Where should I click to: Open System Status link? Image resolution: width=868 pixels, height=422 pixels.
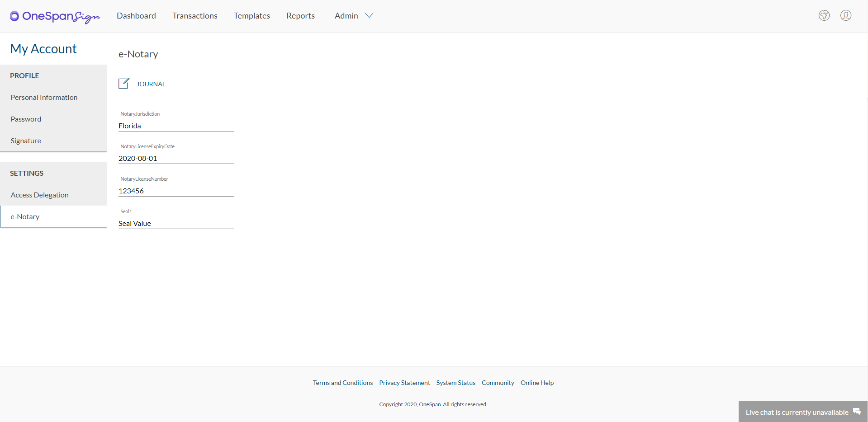coord(456,383)
